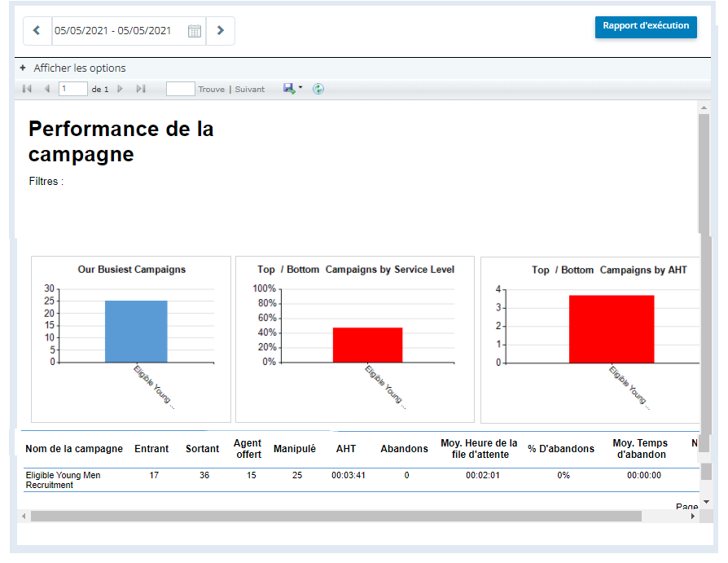Go to the previous date range
Image resolution: width=728 pixels, height=563 pixels.
click(x=37, y=31)
